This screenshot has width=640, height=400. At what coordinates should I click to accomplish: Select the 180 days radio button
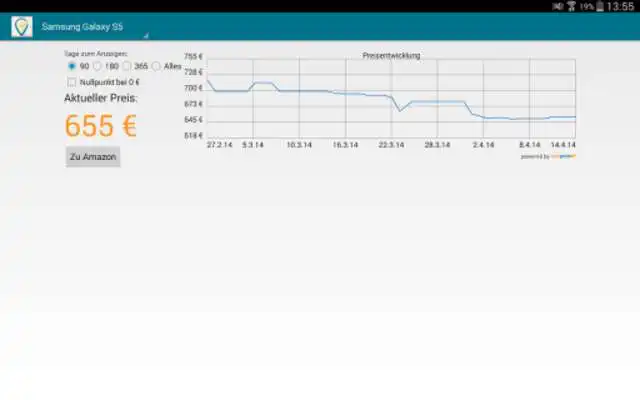[x=97, y=66]
